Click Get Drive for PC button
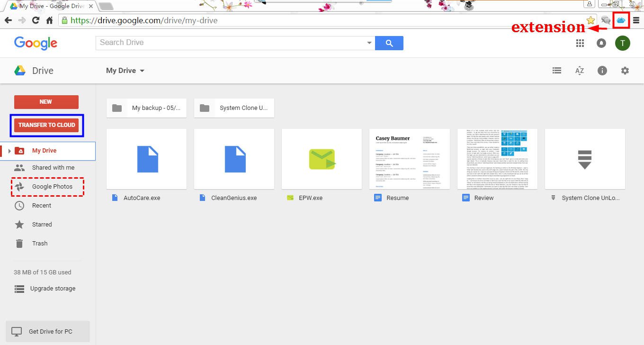644x345 pixels. (48, 332)
